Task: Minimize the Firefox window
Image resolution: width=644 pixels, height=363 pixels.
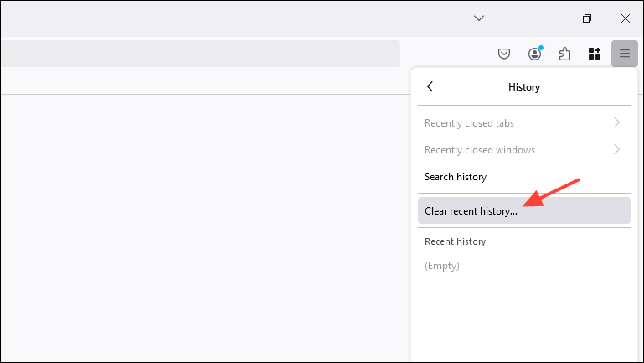Action: pos(548,18)
